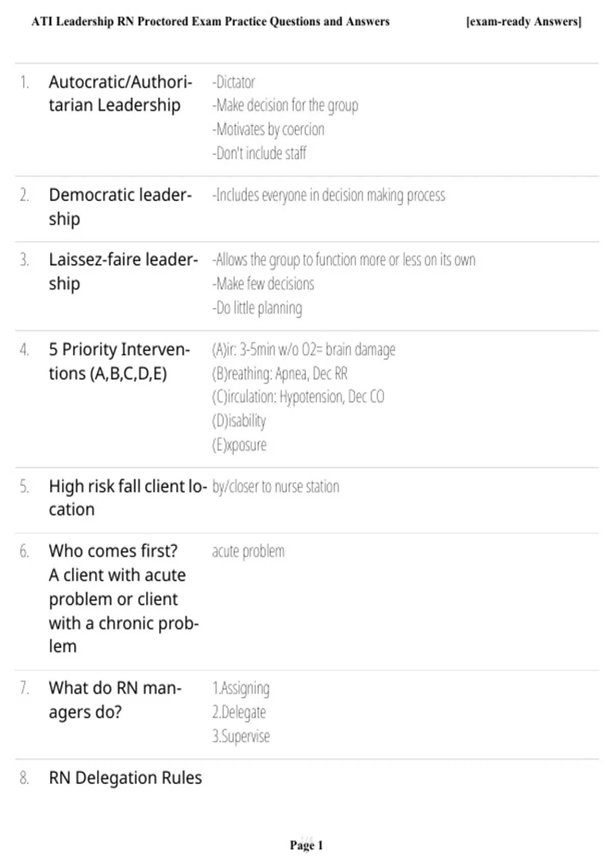Select 'High risk fall client location' term
613x868 pixels.
(128, 498)
